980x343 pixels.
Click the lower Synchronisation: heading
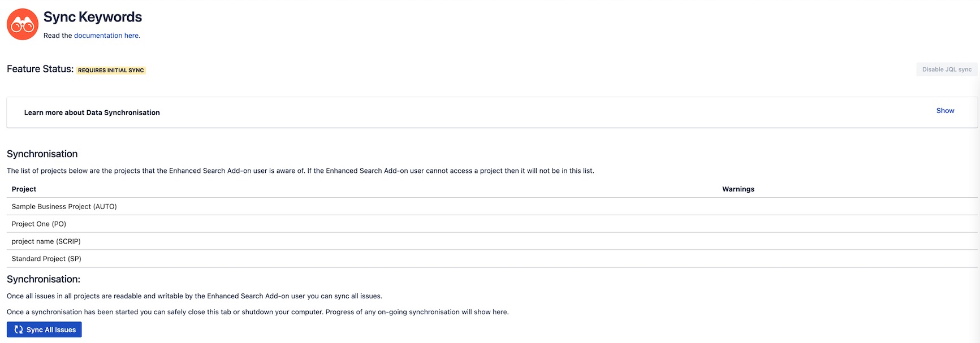click(44, 279)
